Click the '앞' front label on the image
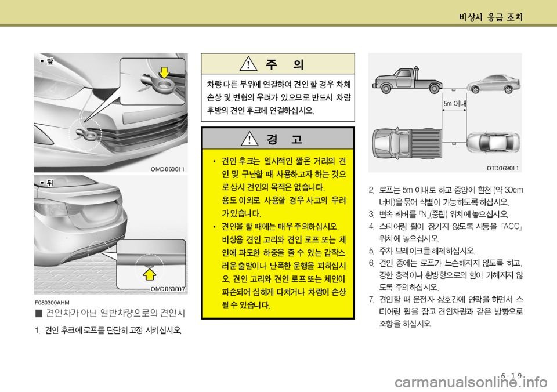The height and width of the screenshot is (392, 557). coord(47,61)
